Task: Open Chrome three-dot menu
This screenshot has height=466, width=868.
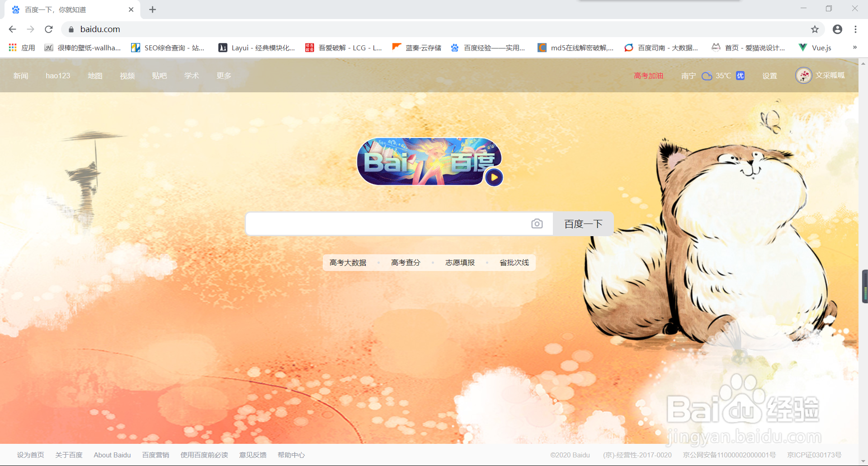Action: (855, 29)
